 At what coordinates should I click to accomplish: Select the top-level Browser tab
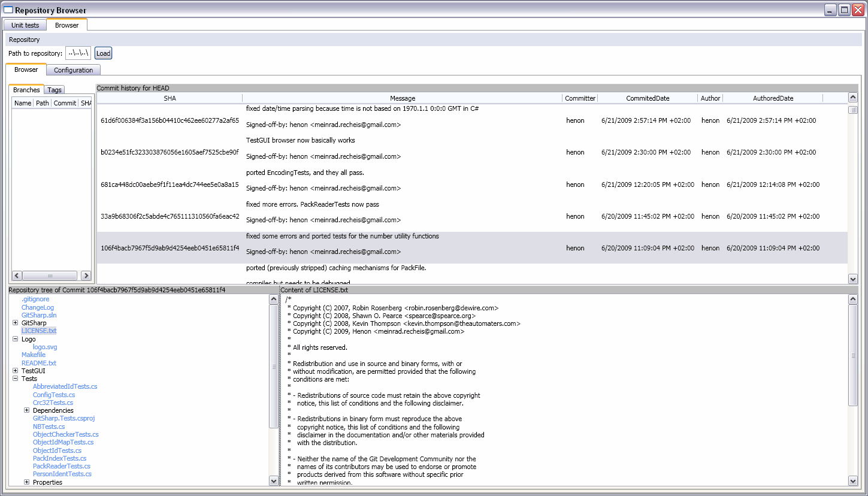pyautogui.click(x=66, y=25)
